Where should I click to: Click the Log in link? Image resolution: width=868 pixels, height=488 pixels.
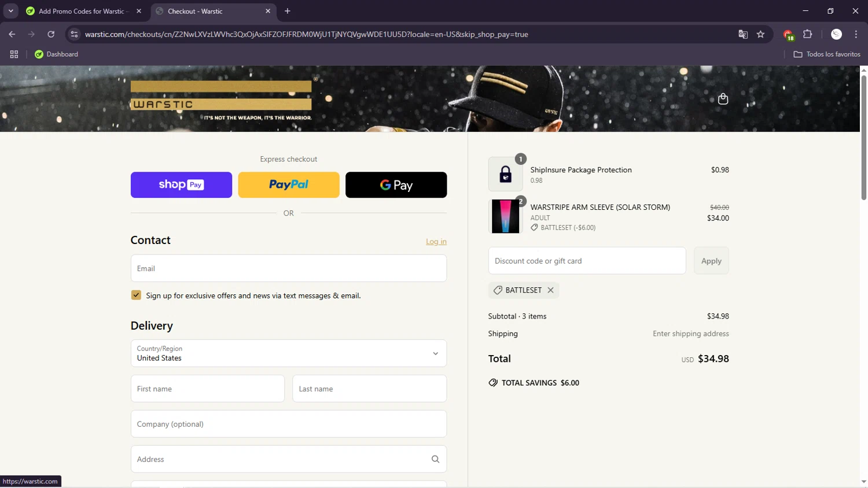pyautogui.click(x=436, y=242)
